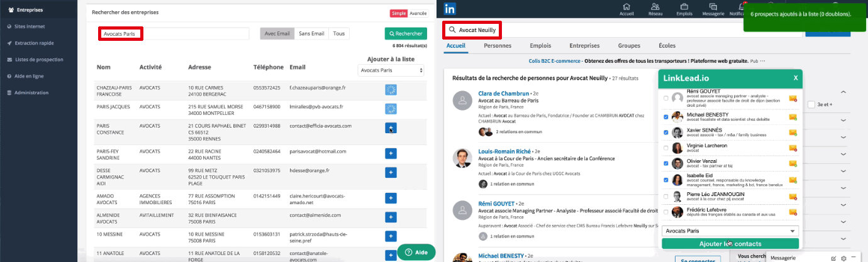This screenshot has height=262, width=868.
Task: Add PARIS-FEY SANDRINE with plus button
Action: pyautogui.click(x=391, y=153)
